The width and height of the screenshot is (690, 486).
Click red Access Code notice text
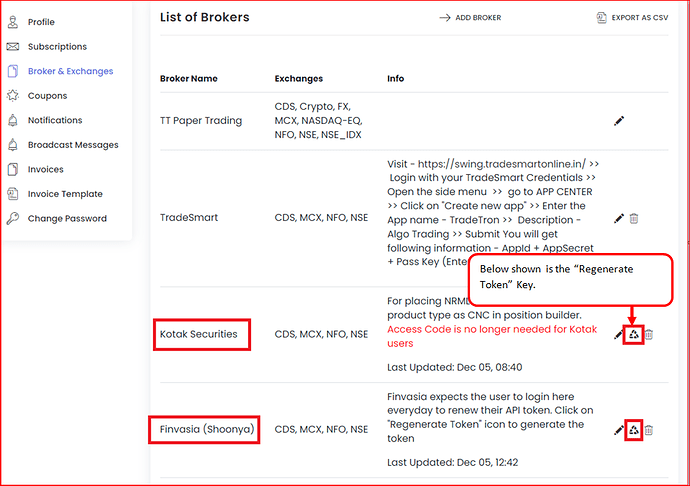[x=492, y=336]
